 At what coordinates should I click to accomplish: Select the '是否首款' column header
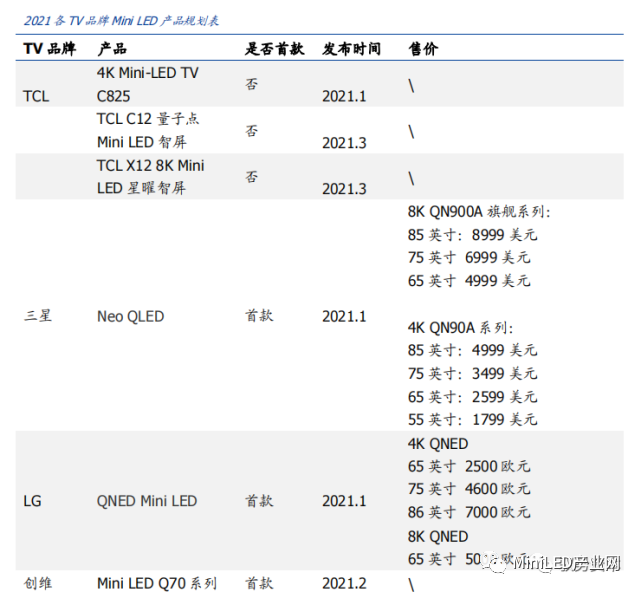coord(274,49)
